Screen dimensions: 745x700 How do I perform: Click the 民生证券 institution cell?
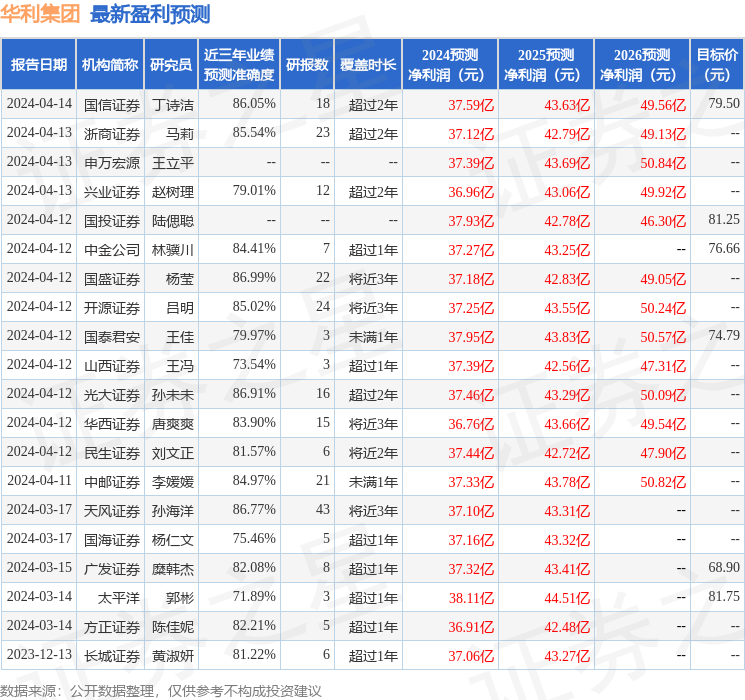tap(112, 452)
